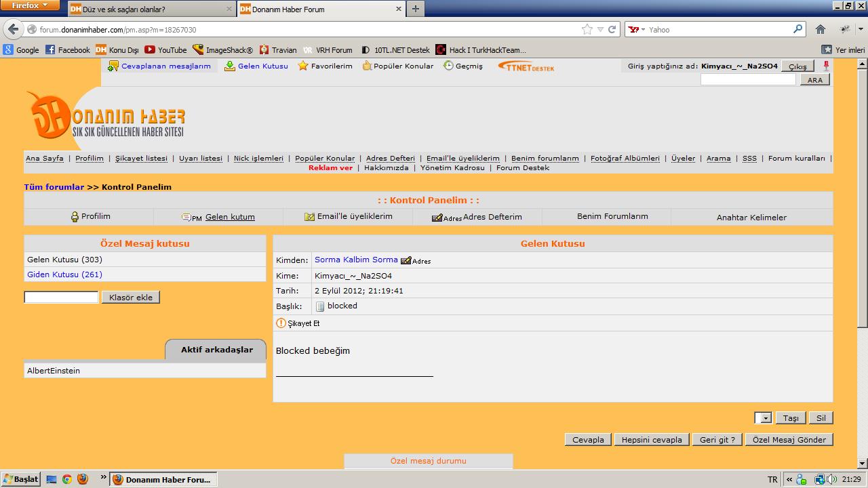Click the page vertical scrollbar down arrow
The width and height of the screenshot is (868, 488).
point(862,464)
